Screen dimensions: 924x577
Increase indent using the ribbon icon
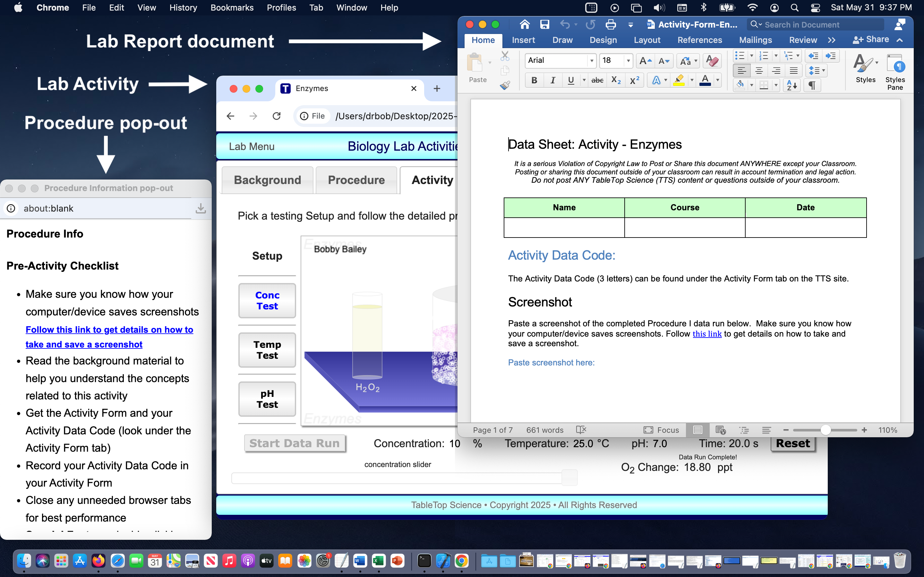pyautogui.click(x=830, y=56)
